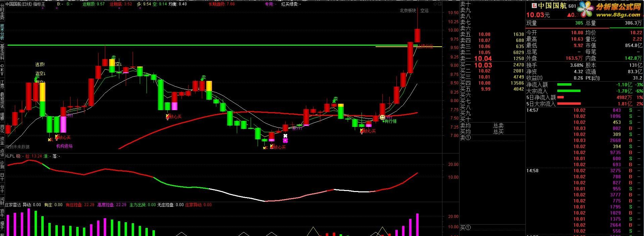Open the 基本资料 sidebar tab
644x236 pixels.
coord(2,52)
